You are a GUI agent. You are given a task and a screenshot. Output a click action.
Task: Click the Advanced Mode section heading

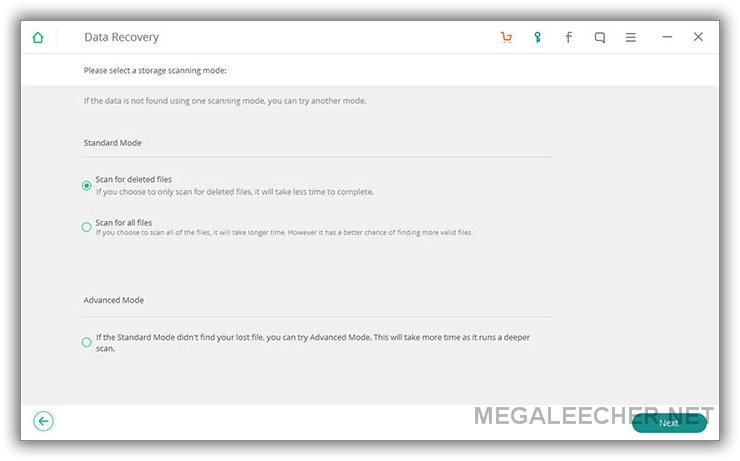(x=114, y=300)
